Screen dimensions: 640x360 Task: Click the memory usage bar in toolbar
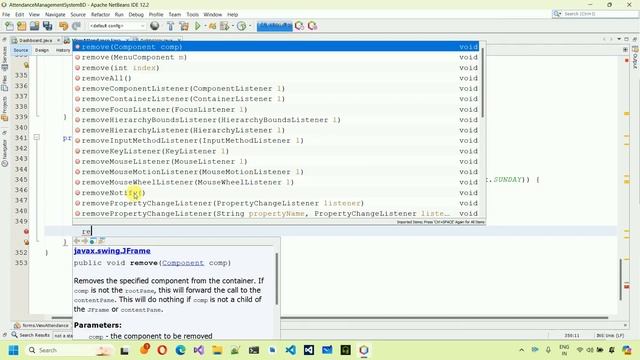coord(275,26)
